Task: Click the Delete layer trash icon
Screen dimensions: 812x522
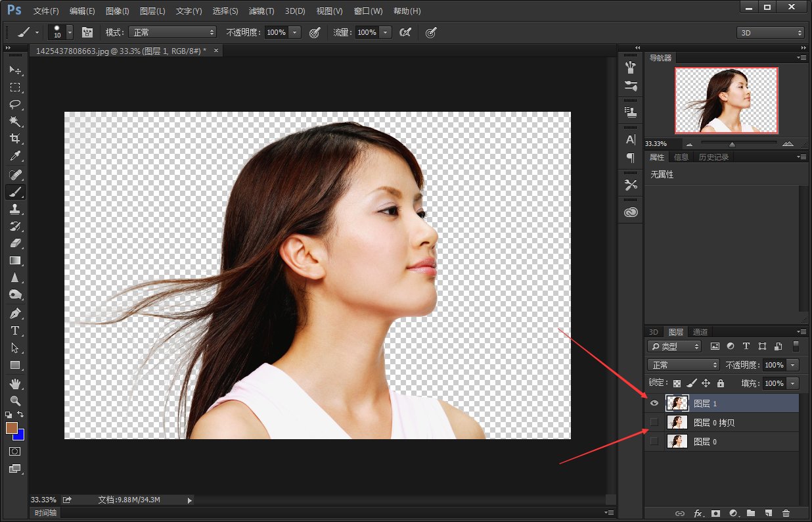Action: tap(786, 513)
